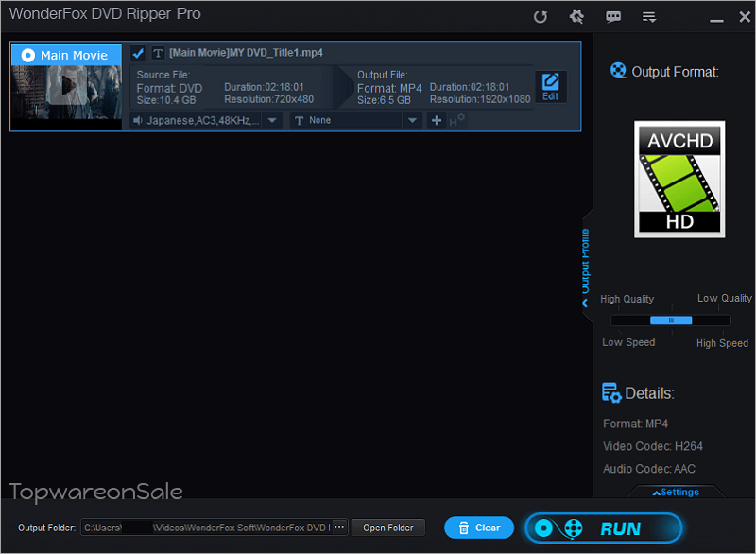
Task: Click the text Video Codec: H264
Action: (x=652, y=446)
